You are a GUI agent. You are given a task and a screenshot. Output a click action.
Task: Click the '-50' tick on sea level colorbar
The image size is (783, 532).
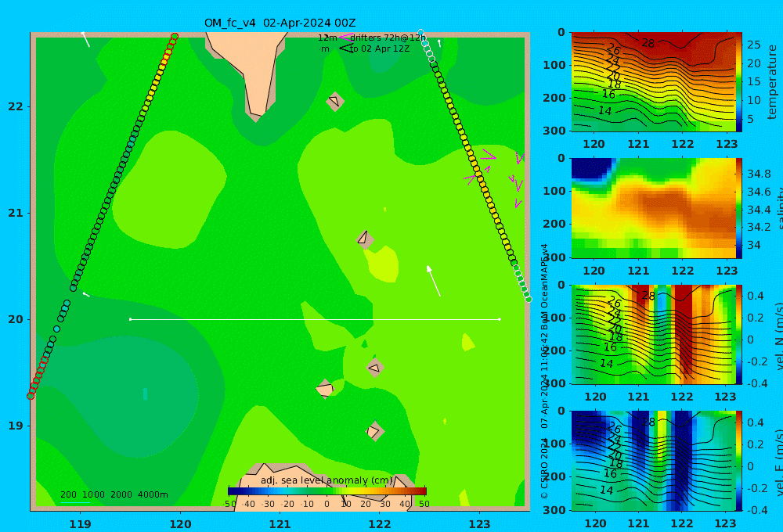pos(231,504)
